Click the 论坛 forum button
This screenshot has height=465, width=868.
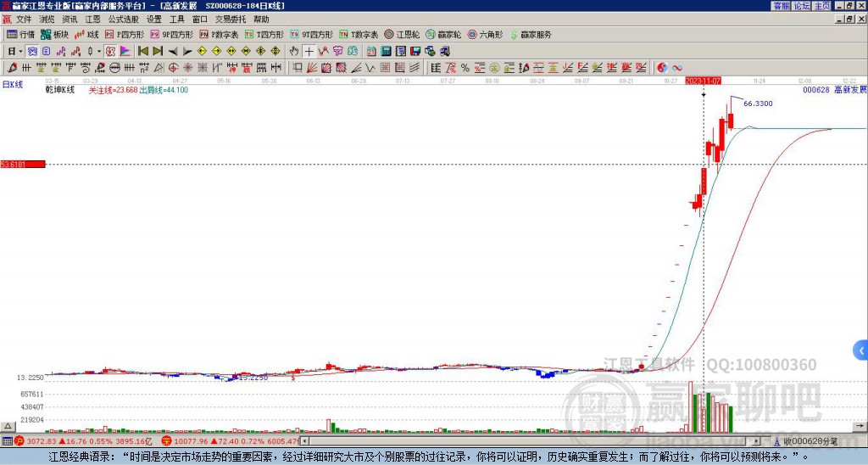pyautogui.click(x=801, y=5)
